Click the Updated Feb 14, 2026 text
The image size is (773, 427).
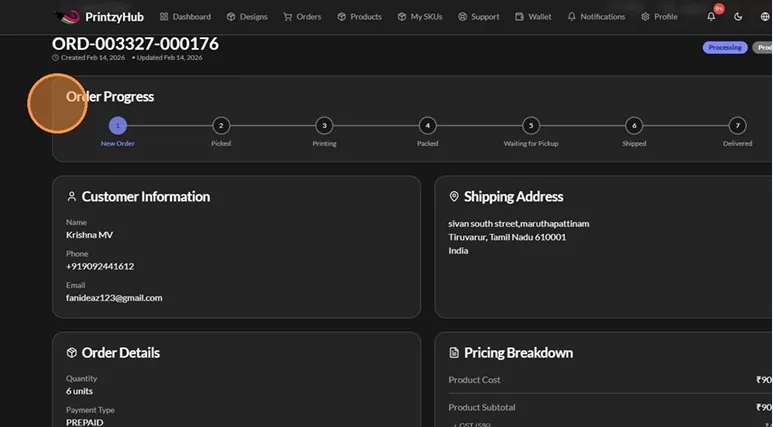[168, 58]
